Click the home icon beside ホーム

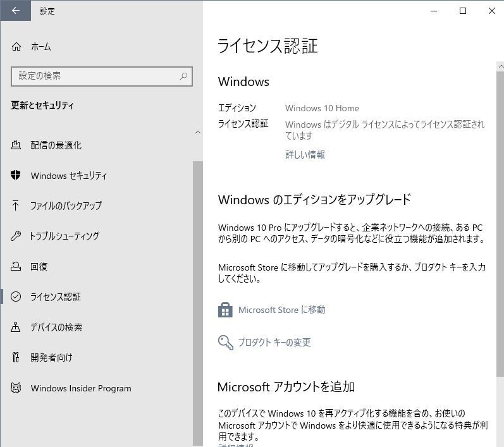(16, 47)
